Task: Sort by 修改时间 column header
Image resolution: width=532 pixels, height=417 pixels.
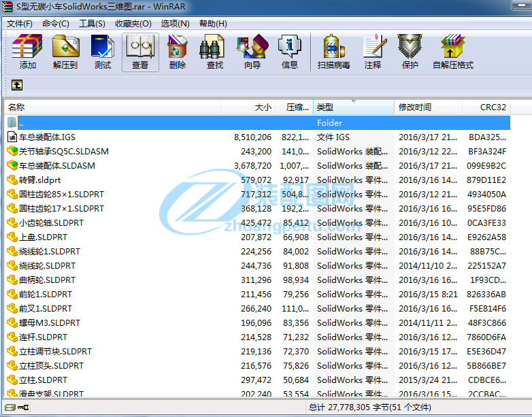Action: tap(428, 107)
